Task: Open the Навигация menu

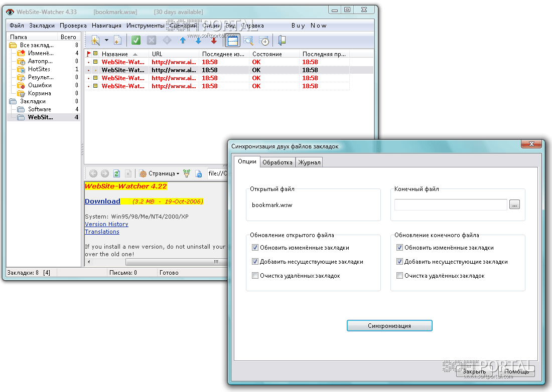Action: pos(107,26)
